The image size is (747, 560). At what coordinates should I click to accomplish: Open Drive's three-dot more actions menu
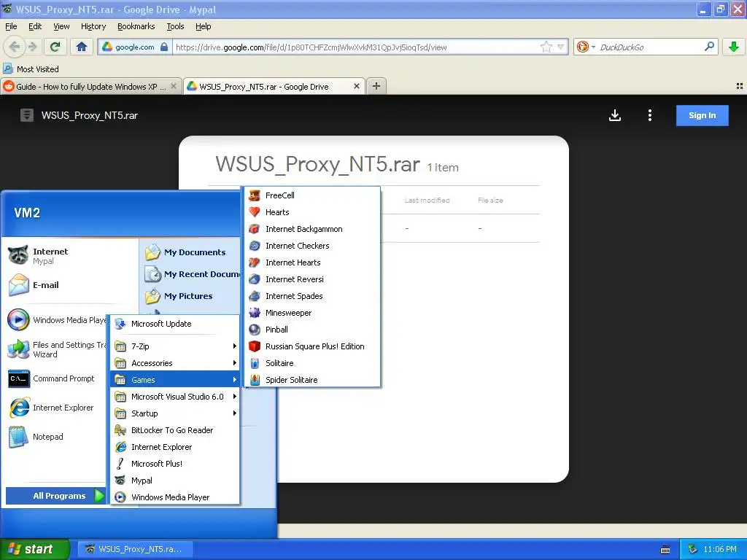click(x=650, y=115)
